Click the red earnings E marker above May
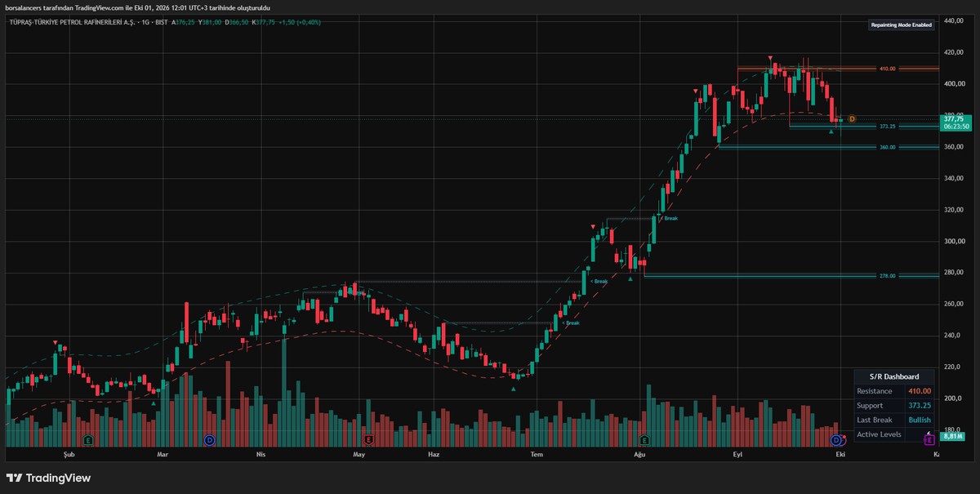Viewport: 980px width, 494px height. pyautogui.click(x=369, y=439)
